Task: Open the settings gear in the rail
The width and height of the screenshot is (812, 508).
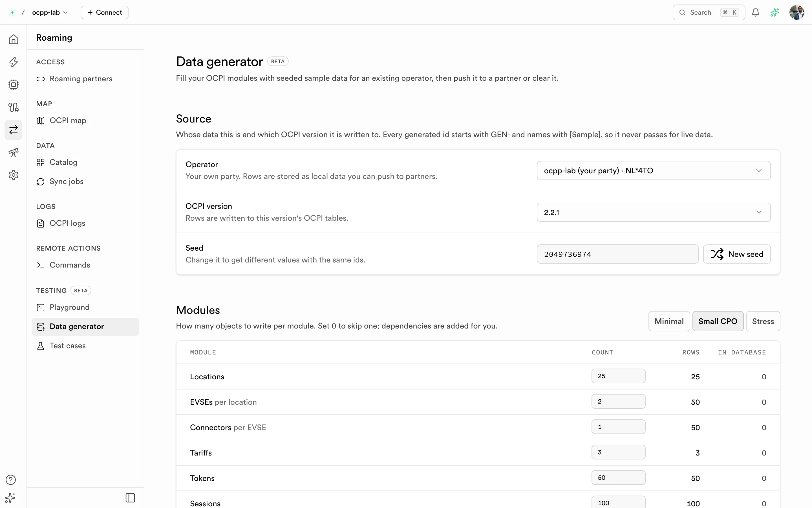Action: (14, 175)
